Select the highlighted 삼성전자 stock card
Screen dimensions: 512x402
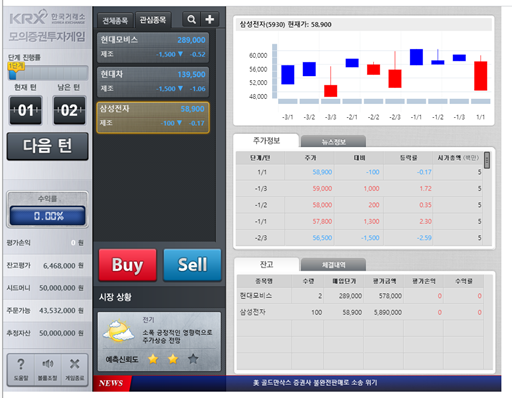click(x=153, y=117)
